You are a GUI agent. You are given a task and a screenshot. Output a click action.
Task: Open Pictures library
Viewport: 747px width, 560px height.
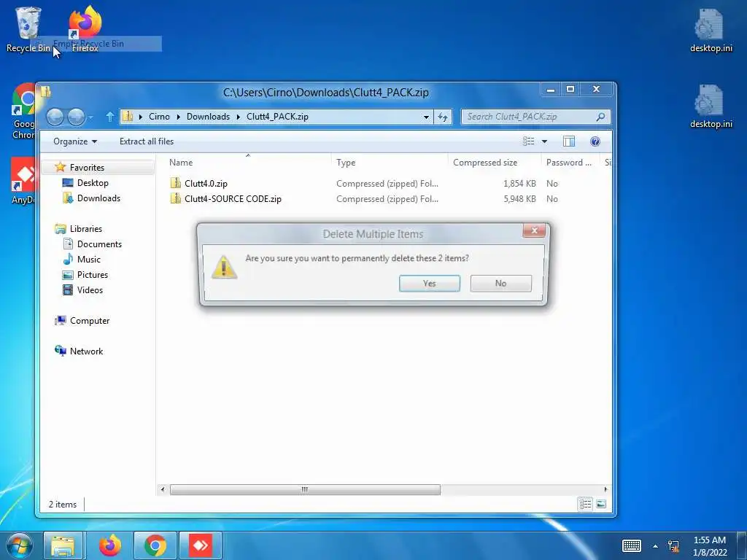click(93, 275)
